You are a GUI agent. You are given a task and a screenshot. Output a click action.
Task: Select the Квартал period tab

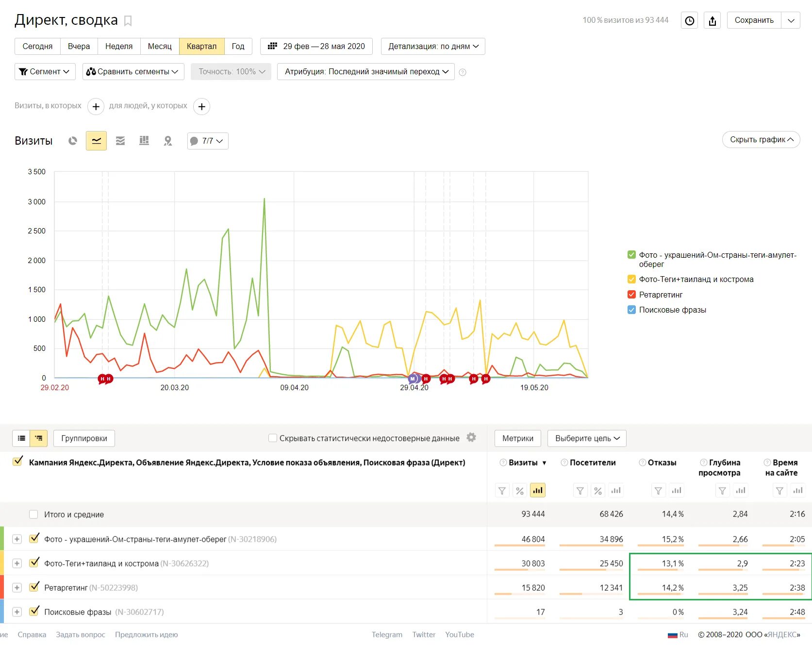201,47
